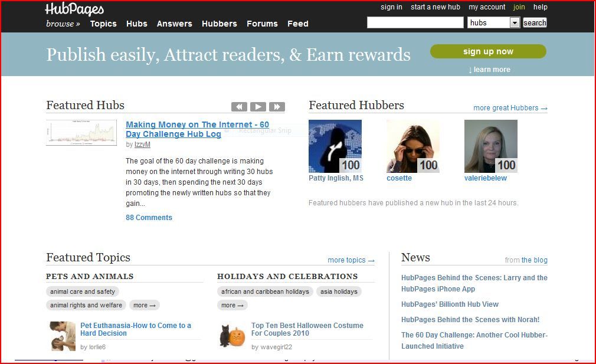Open the help link

(540, 7)
